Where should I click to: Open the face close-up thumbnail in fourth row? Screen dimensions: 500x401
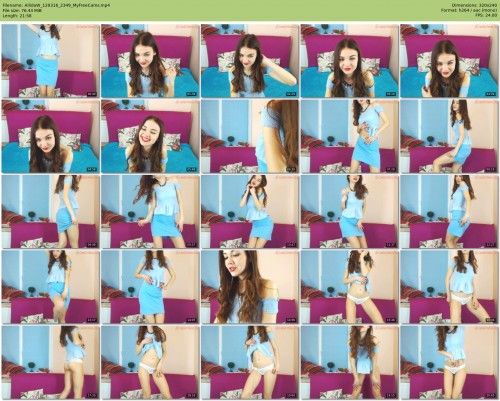[250, 287]
